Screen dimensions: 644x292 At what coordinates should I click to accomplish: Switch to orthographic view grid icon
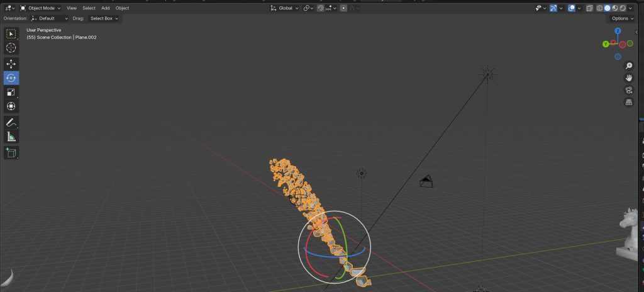point(628,102)
